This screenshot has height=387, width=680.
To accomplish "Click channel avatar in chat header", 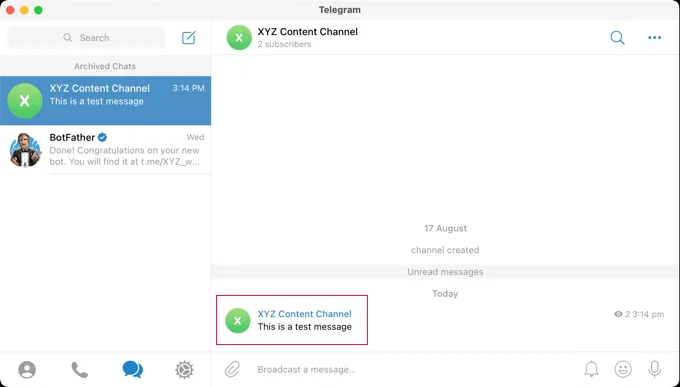I will pyautogui.click(x=239, y=38).
